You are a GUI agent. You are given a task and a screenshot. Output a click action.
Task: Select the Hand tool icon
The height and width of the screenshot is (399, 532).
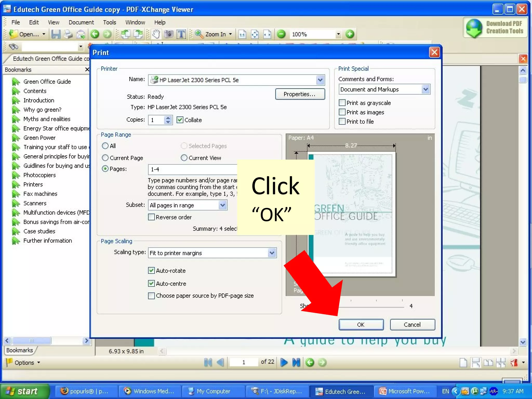tap(156, 34)
